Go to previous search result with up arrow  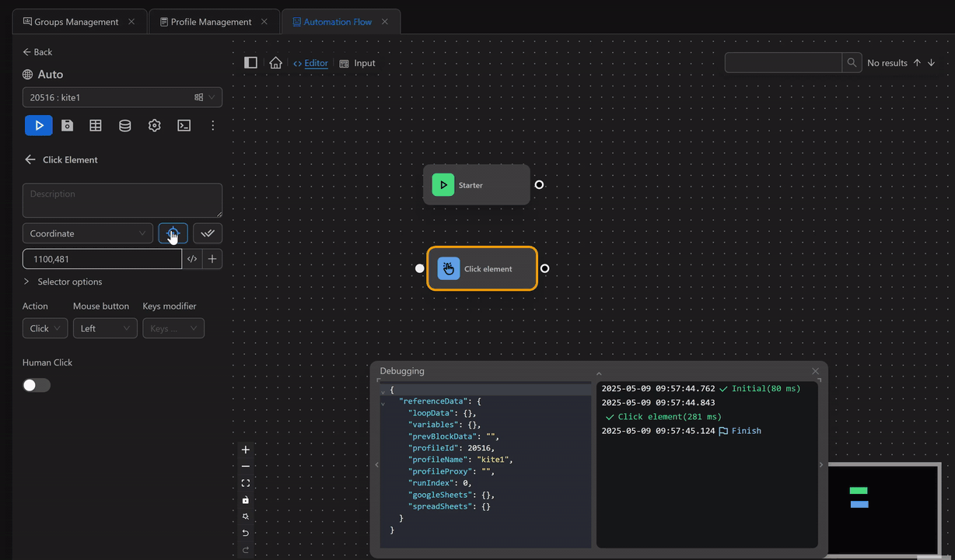[917, 62]
